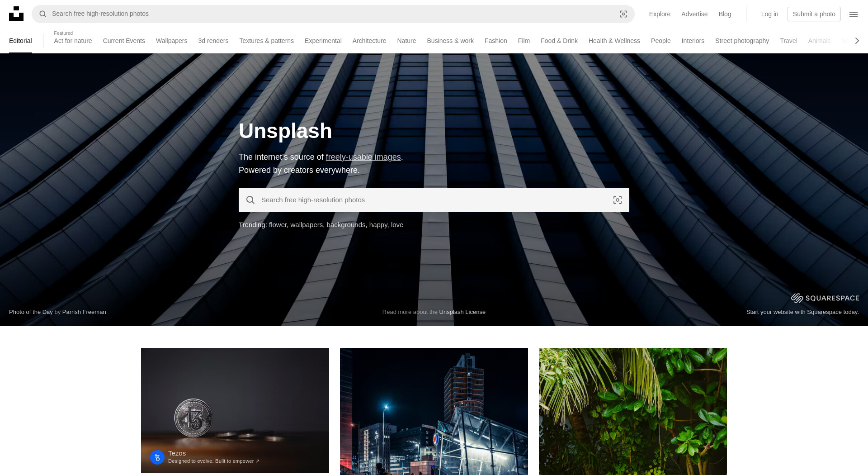The width and height of the screenshot is (868, 475).
Task: Go to Business & work topic
Action: pyautogui.click(x=450, y=41)
